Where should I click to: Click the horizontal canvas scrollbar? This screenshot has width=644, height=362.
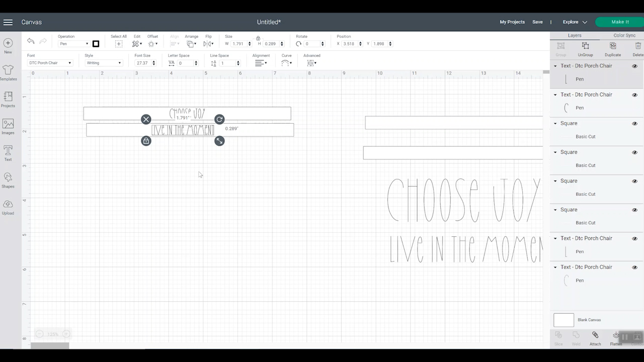pyautogui.click(x=50, y=345)
